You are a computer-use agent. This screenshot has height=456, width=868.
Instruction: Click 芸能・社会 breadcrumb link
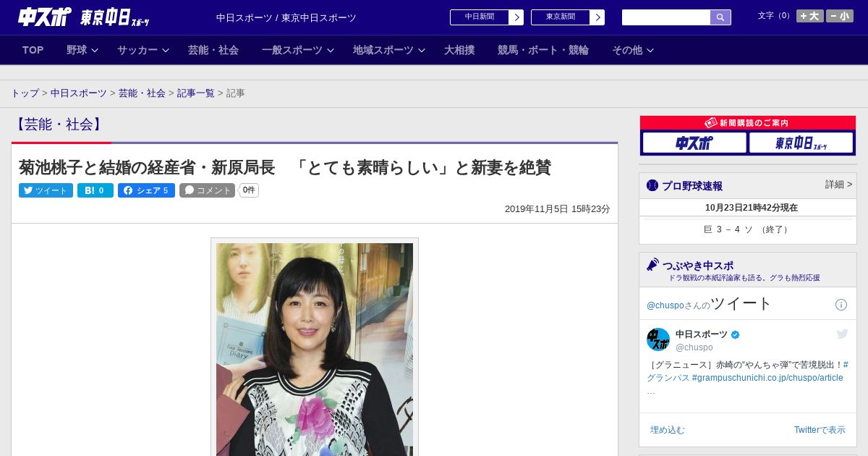(142, 93)
